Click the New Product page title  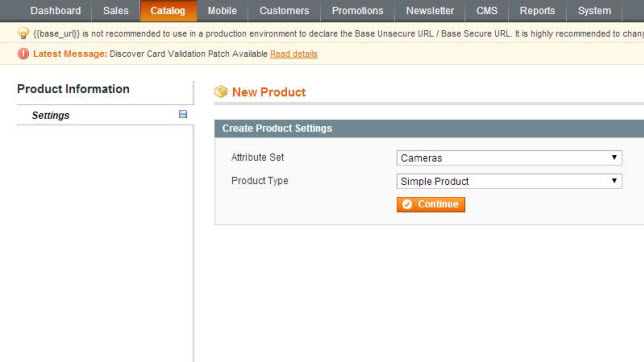(269, 92)
